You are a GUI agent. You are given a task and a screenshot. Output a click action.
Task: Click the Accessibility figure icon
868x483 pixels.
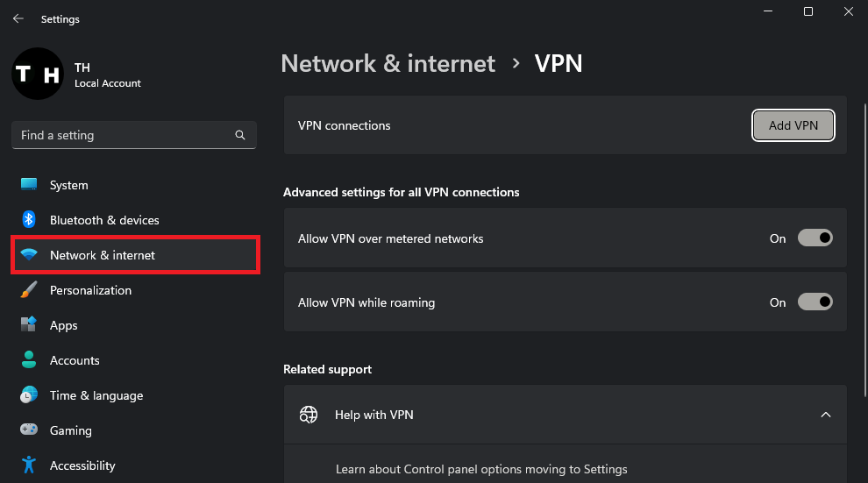[29, 465]
